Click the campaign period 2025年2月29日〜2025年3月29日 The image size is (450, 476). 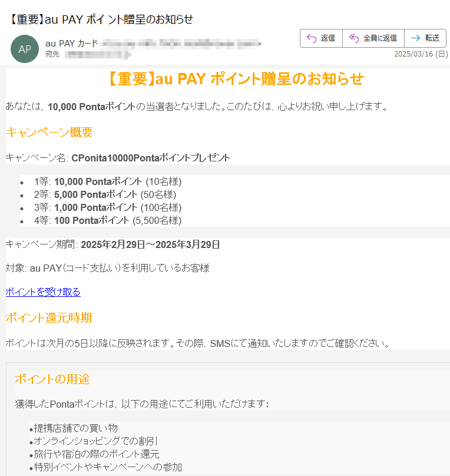pos(150,244)
